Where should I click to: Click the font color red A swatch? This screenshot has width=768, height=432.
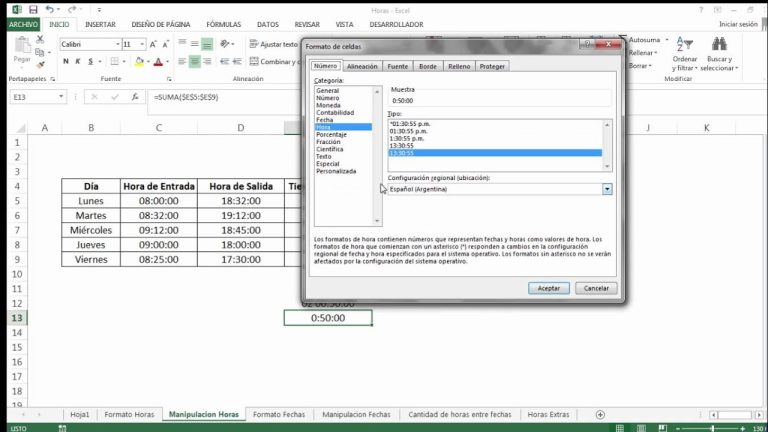click(157, 62)
